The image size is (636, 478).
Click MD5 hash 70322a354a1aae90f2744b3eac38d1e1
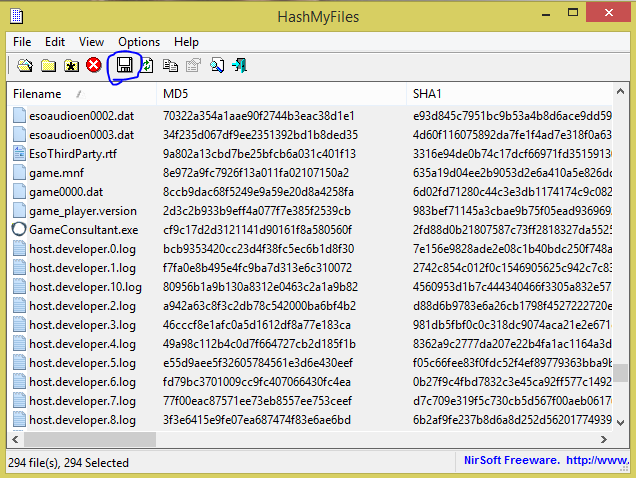point(259,116)
